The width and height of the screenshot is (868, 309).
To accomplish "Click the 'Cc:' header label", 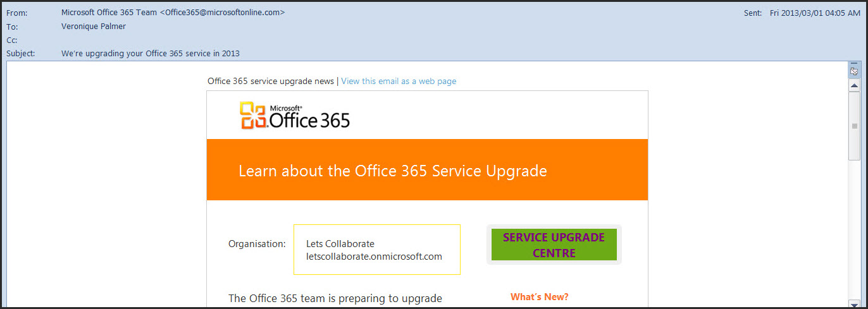I will pos(12,40).
